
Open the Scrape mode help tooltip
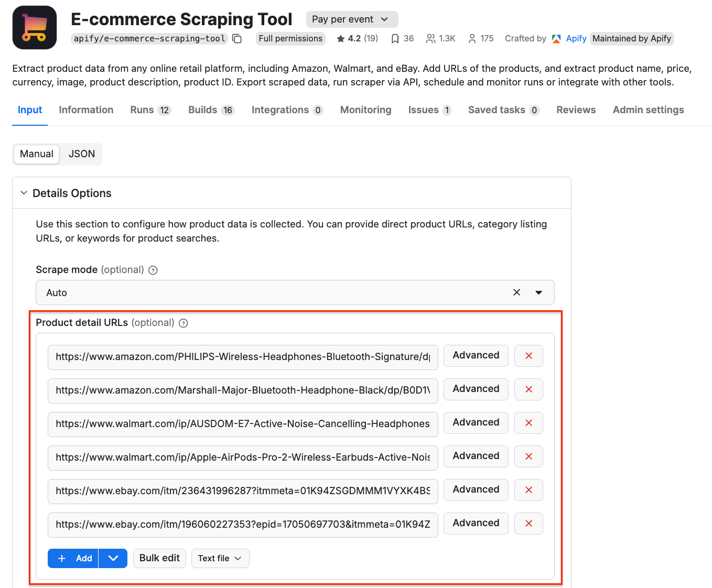pos(153,270)
